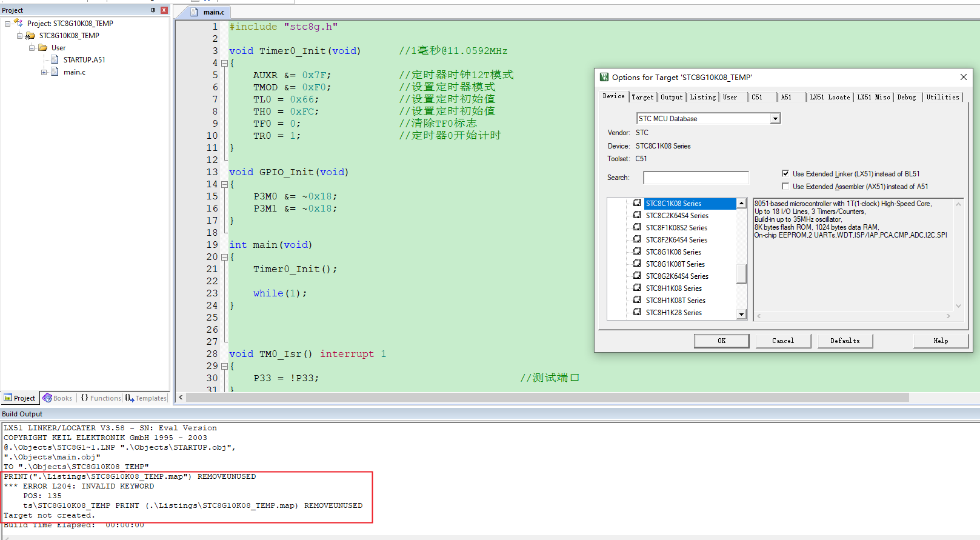980x540 pixels.
Task: Select STARTUP.A51 file in project tree
Action: 84,60
